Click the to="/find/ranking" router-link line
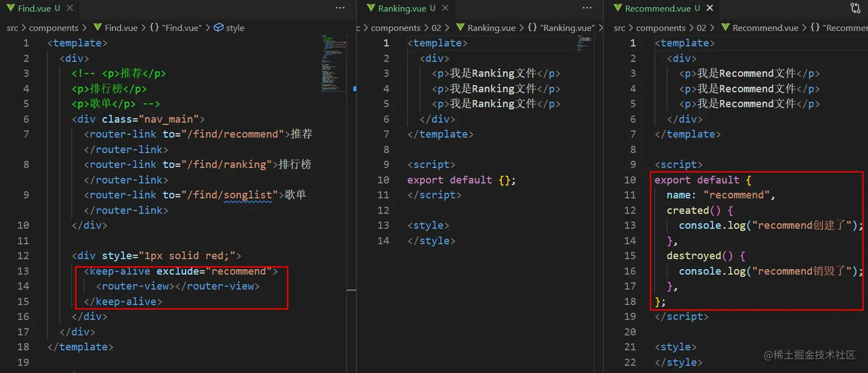 click(x=197, y=164)
